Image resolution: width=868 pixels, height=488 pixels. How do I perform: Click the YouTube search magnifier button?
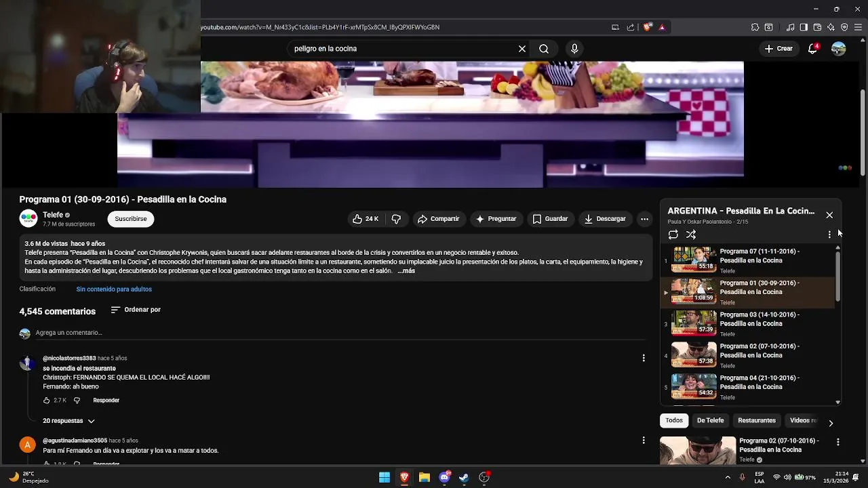tap(544, 49)
